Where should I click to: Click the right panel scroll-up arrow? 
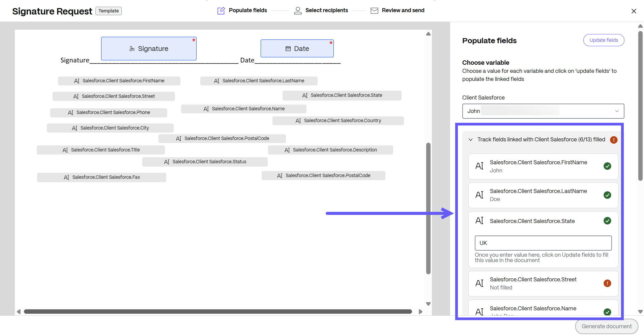640,26
